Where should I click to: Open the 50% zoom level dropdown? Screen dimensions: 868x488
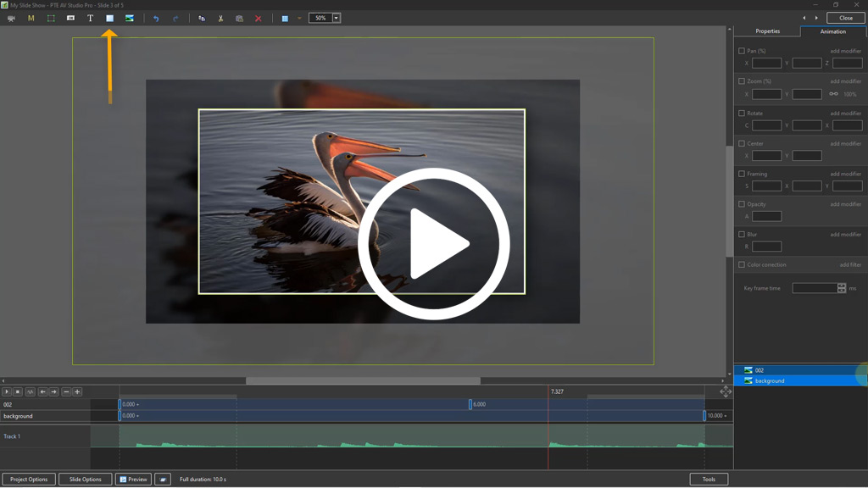(336, 19)
